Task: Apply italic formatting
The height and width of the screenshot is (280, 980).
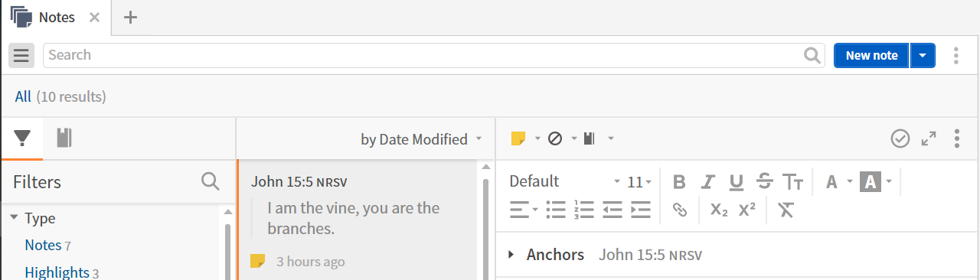Action: click(x=707, y=182)
